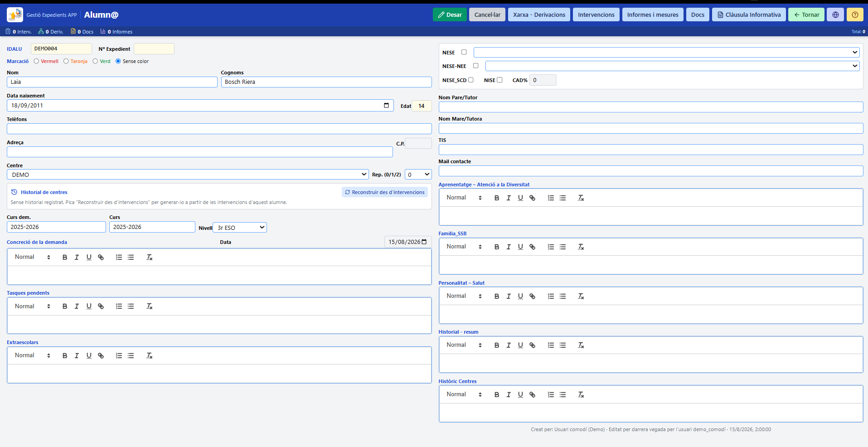868x447 pixels.
Task: Open language globe icon button
Action: 835,15
